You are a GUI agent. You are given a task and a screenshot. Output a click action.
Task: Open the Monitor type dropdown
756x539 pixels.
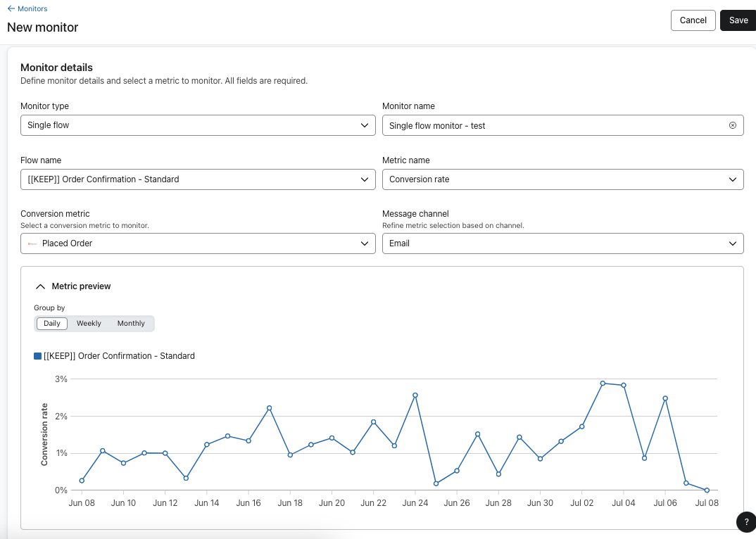pyautogui.click(x=197, y=125)
